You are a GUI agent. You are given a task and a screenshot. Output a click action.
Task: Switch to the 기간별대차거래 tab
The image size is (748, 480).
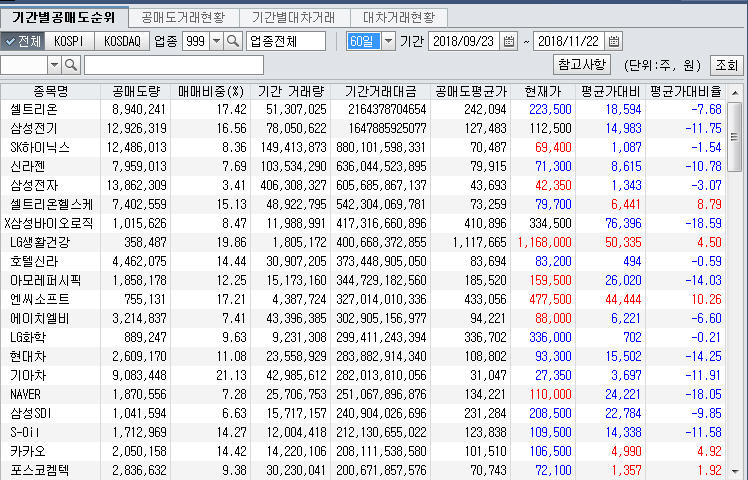[x=294, y=17]
